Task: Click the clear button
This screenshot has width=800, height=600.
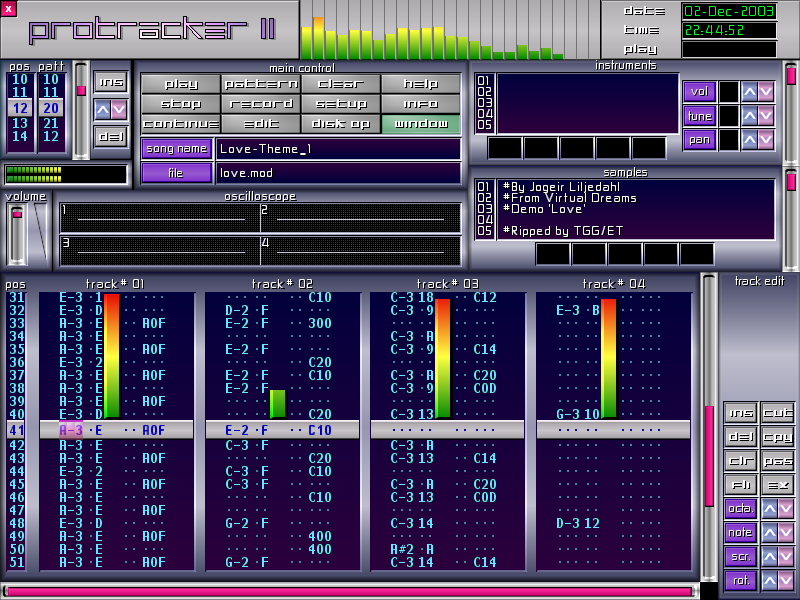Action: [341, 84]
